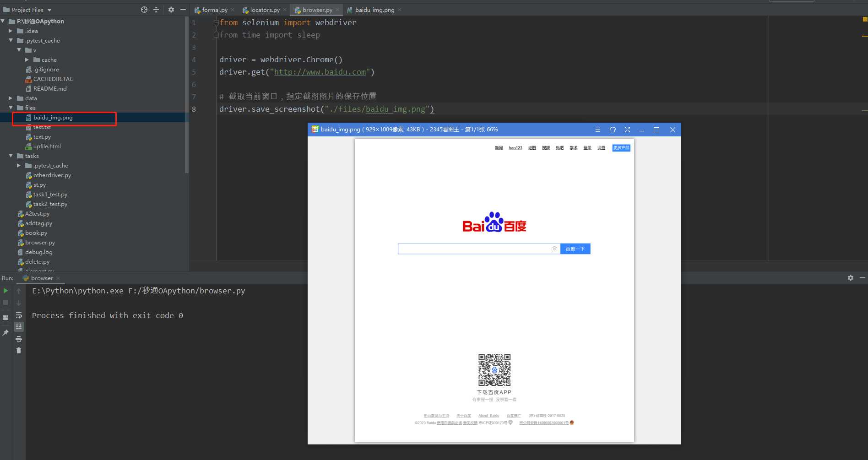Click fold marker beside line 1 import
The width and height of the screenshot is (868, 460).
tap(216, 22)
